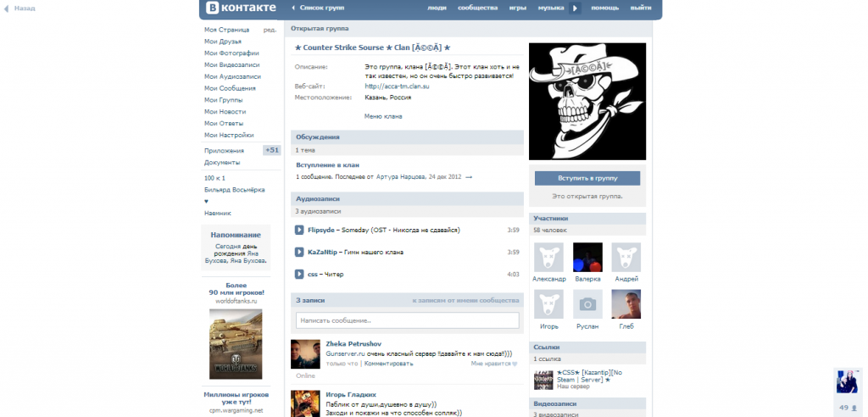Click the ВКонтакте logo in header

click(240, 8)
